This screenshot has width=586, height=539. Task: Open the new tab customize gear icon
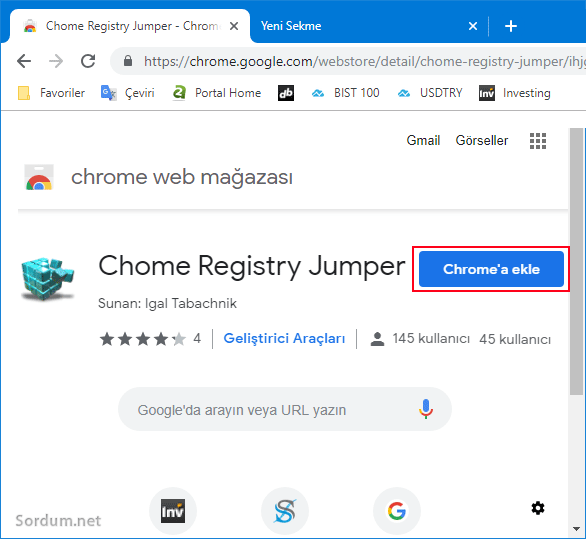coord(538,508)
